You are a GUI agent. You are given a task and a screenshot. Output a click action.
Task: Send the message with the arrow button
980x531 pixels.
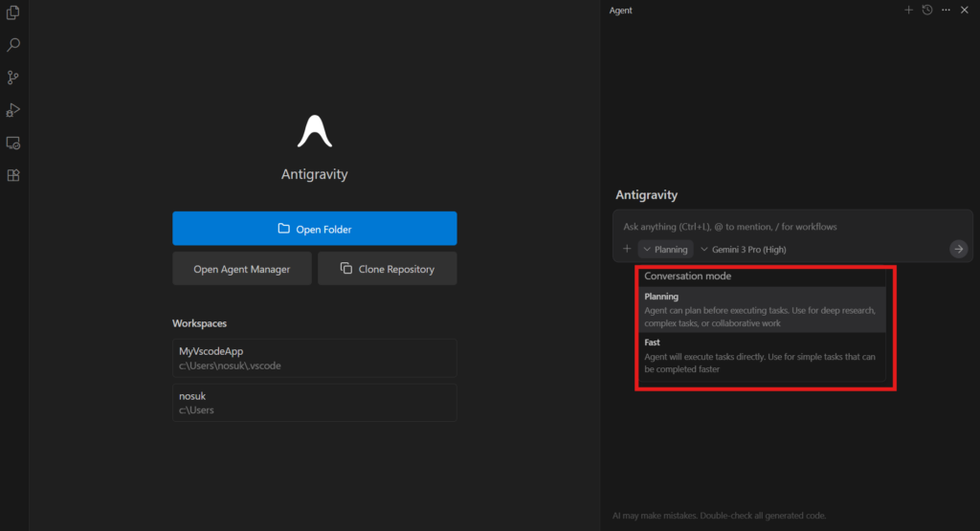[x=958, y=249]
